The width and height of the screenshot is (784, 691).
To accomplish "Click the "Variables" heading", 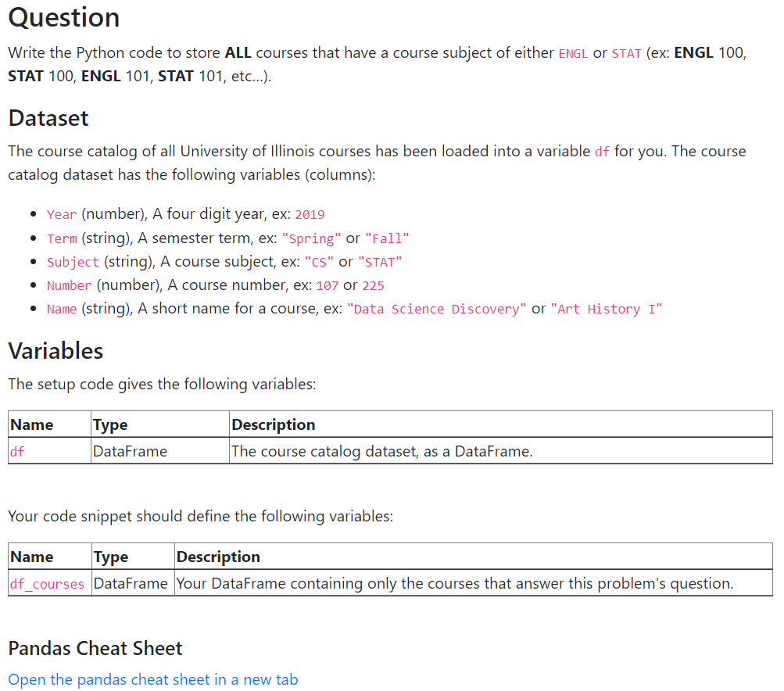I will pos(55,350).
